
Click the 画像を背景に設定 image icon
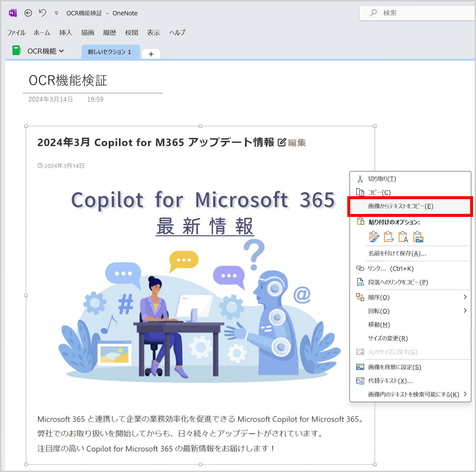pyautogui.click(x=360, y=367)
